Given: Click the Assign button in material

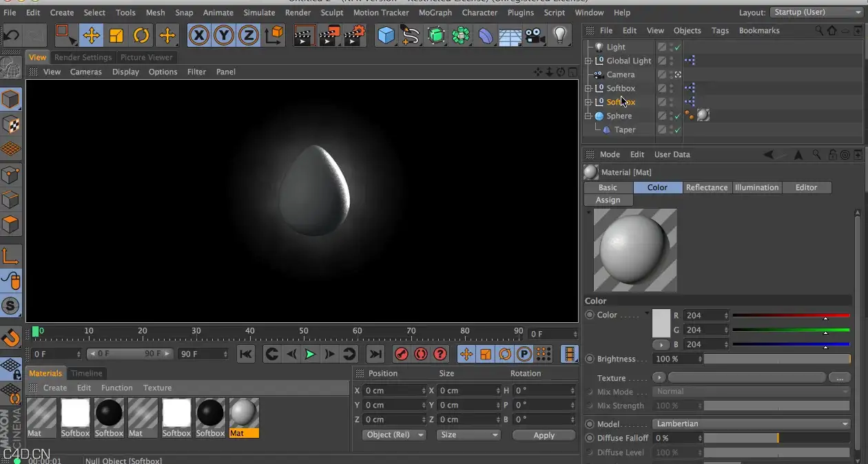Looking at the screenshot, I should point(608,200).
